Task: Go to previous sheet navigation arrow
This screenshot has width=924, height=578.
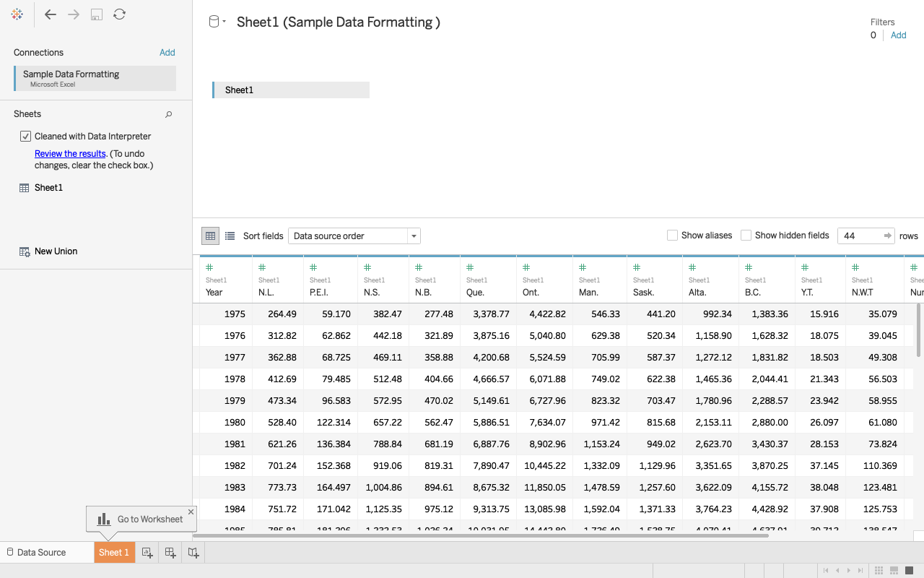Action: [837, 571]
